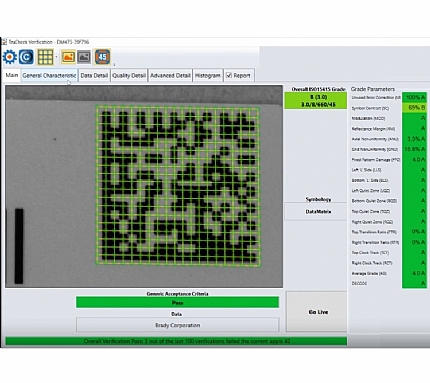430x383 pixels.
Task: Select the grayscale image view icon
Action: (84, 57)
